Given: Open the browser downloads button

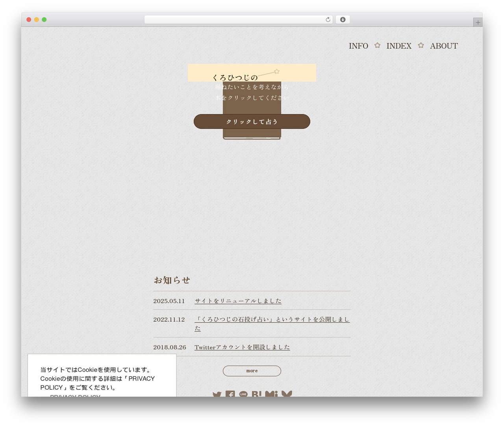Looking at the screenshot, I should point(343,20).
